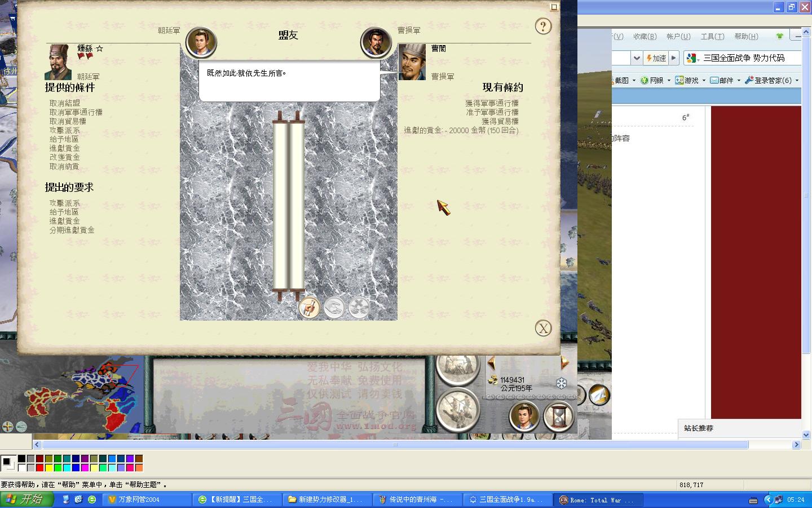Click the 加速 accelerate button
The width and height of the screenshot is (812, 508).
click(x=656, y=58)
